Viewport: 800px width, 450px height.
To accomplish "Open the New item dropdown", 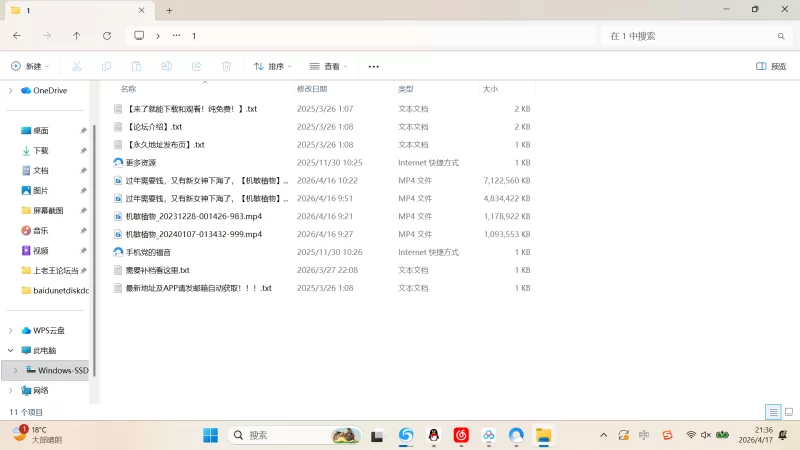I will [30, 66].
